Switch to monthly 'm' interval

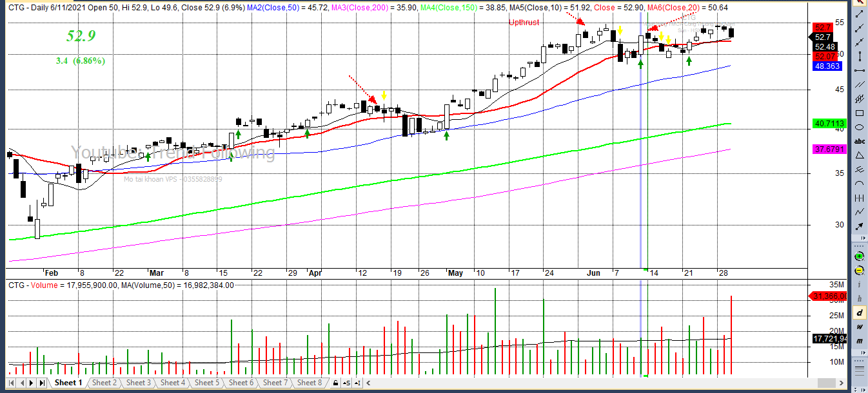point(860,341)
